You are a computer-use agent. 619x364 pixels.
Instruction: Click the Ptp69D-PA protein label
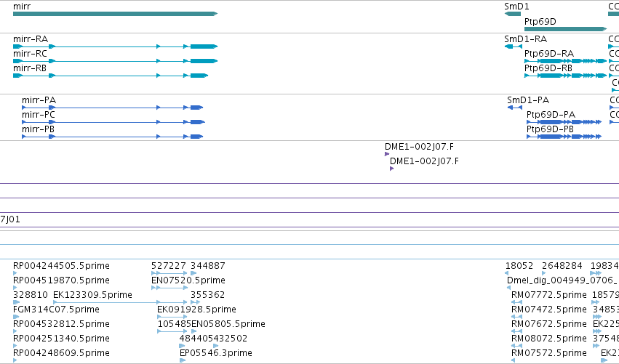pos(551,115)
